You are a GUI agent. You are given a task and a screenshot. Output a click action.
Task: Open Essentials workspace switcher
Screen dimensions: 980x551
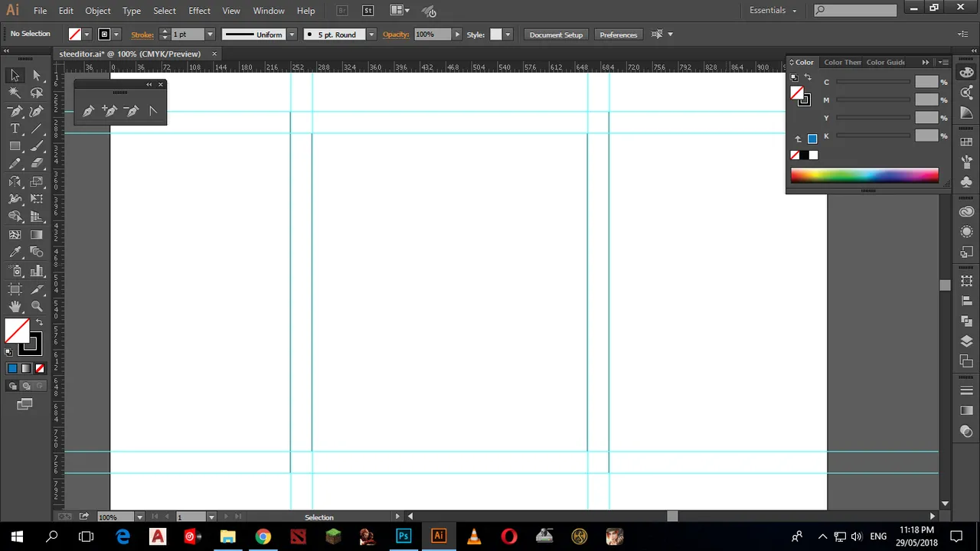(773, 11)
